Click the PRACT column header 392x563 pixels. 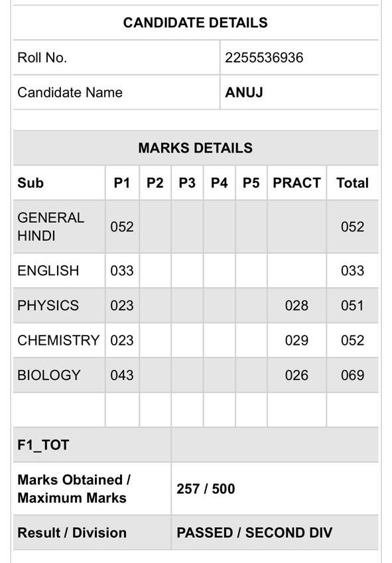click(x=296, y=183)
